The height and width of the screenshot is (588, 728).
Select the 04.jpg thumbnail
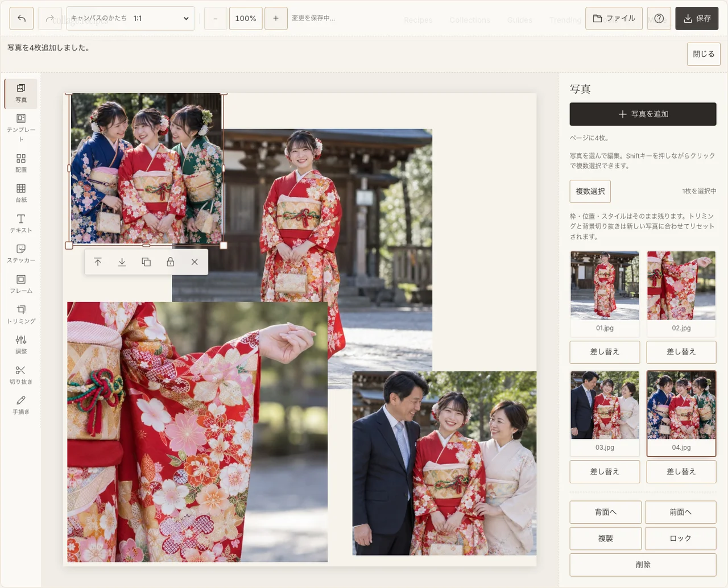(x=681, y=413)
